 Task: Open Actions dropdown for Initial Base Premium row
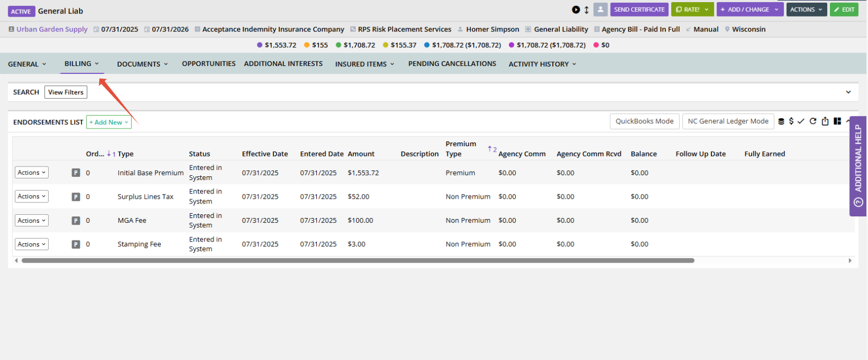tap(32, 172)
